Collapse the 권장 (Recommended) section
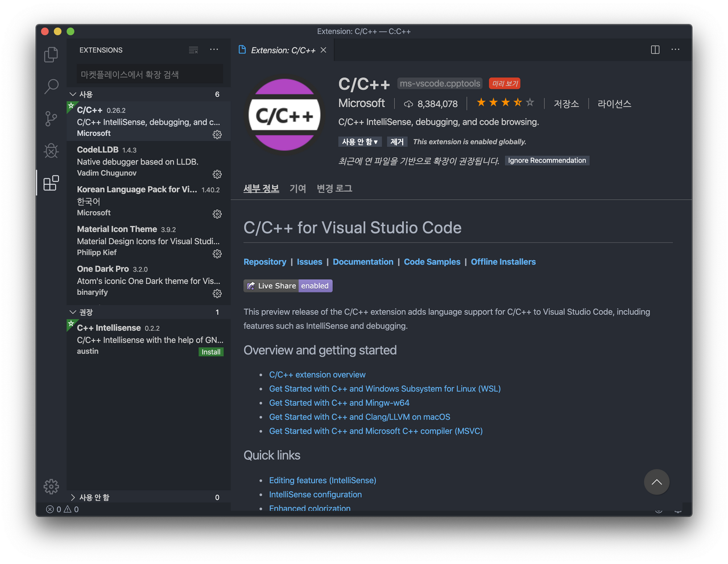728x564 pixels. [x=148, y=312]
